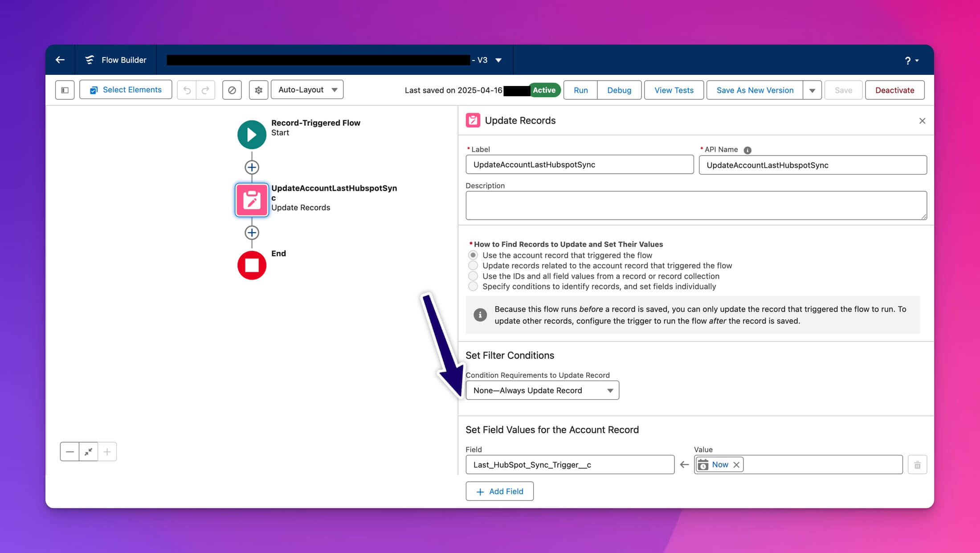Click Deactivate button
The image size is (980, 553).
coord(894,90)
